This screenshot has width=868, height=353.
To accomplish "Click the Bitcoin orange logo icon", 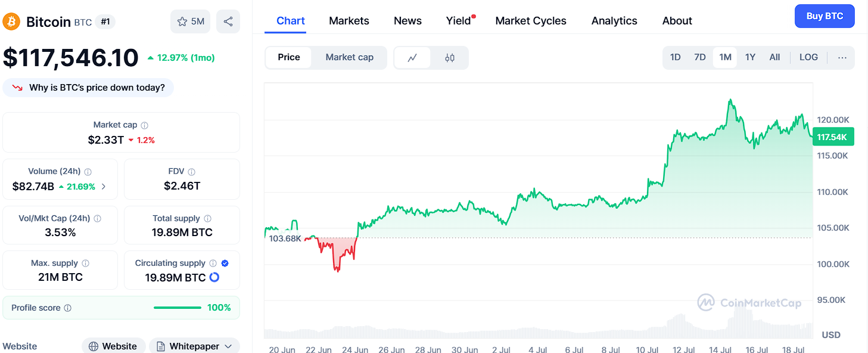I will pyautogui.click(x=11, y=22).
